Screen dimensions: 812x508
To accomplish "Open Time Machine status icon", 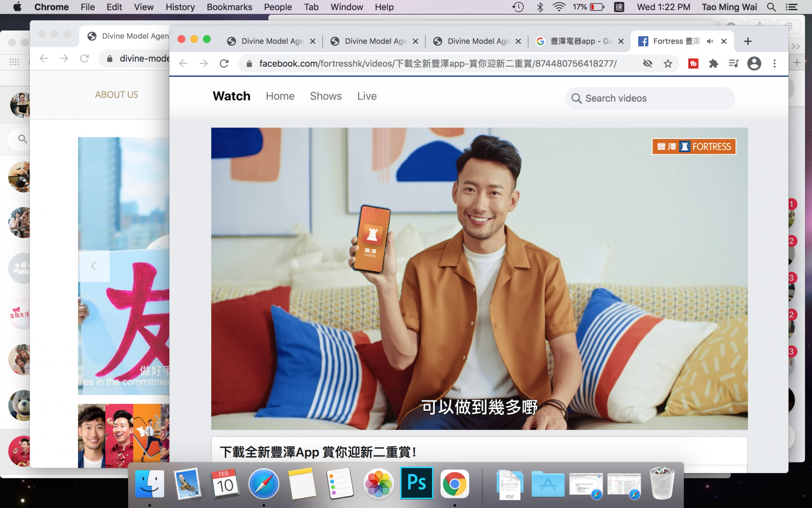I will pyautogui.click(x=518, y=7).
